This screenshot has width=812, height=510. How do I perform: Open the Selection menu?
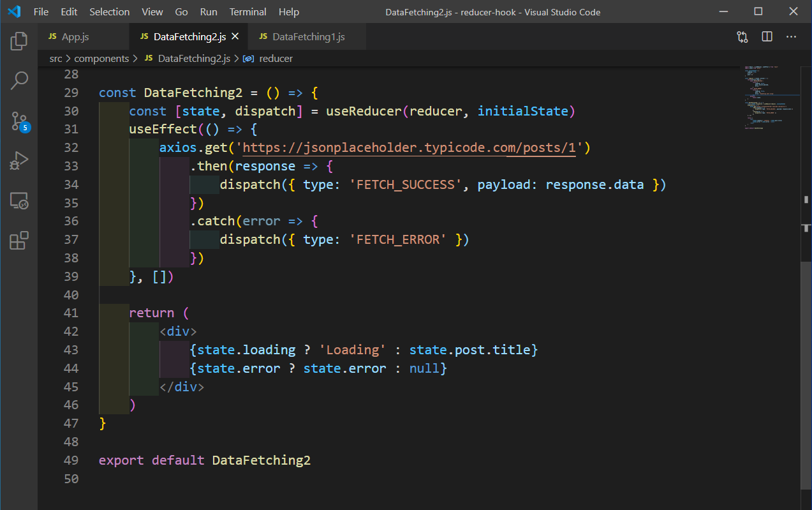(109, 11)
